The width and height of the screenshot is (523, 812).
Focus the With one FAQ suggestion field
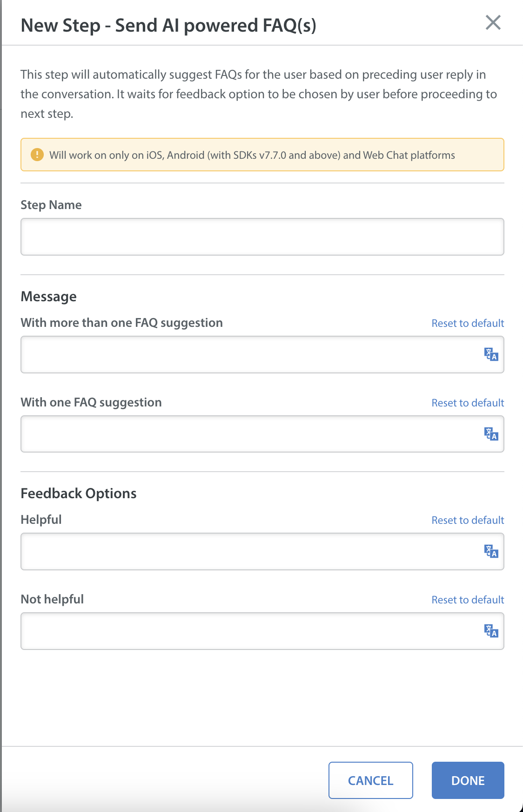coord(262,434)
